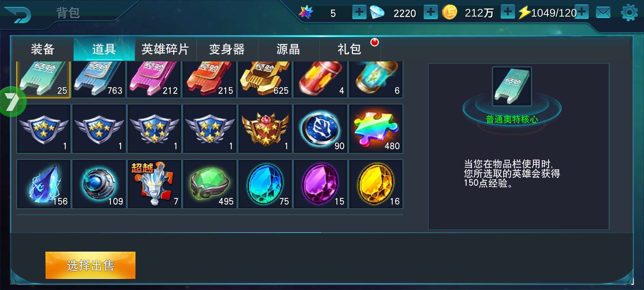The image size is (644, 290).
Task: Select the gold winged badge item
Action: tap(265, 129)
